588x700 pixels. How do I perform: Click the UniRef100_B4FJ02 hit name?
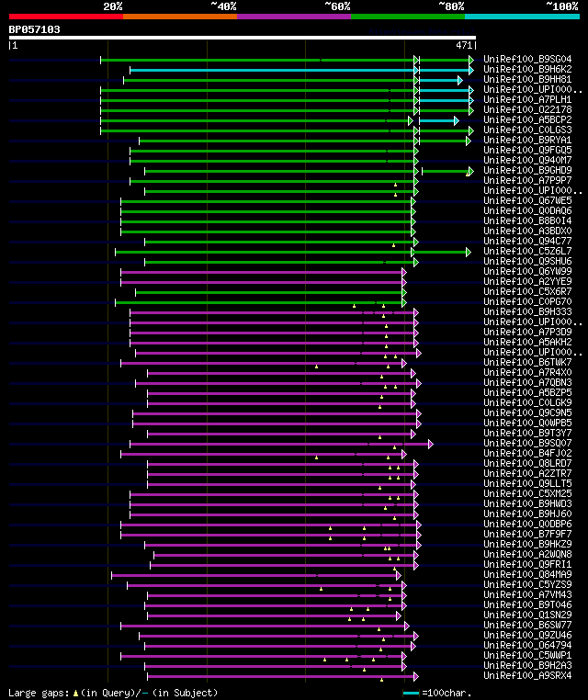click(x=527, y=453)
